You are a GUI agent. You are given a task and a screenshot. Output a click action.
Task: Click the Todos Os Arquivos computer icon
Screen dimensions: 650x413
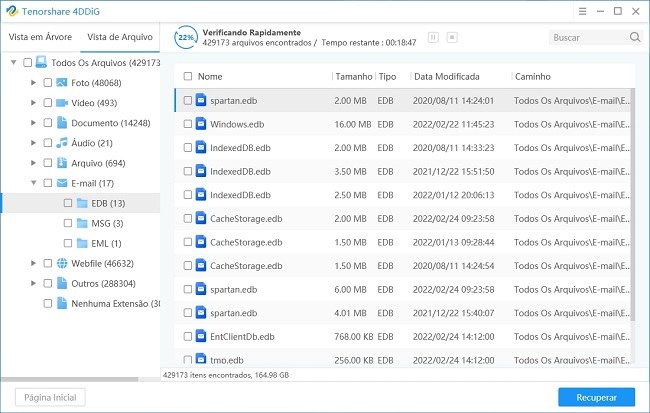(41, 62)
